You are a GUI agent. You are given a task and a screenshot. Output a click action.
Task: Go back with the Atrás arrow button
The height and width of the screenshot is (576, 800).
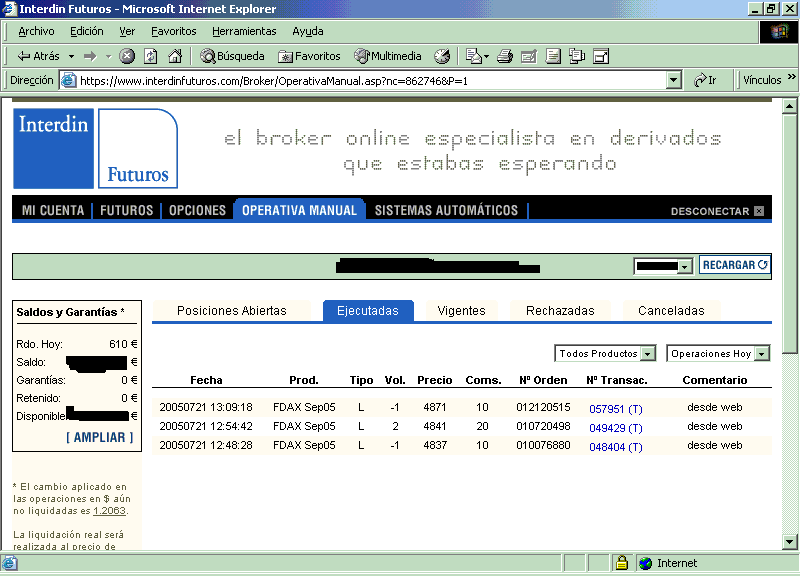click(x=38, y=56)
